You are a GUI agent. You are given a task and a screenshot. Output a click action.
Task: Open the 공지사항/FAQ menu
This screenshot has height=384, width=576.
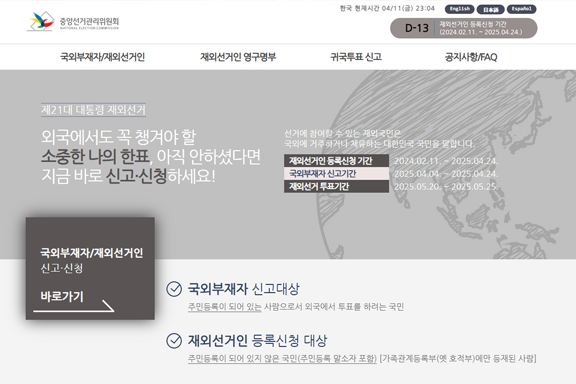(x=471, y=57)
